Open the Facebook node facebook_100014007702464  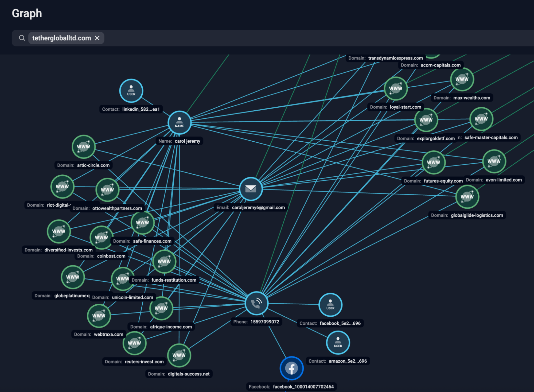tap(291, 368)
